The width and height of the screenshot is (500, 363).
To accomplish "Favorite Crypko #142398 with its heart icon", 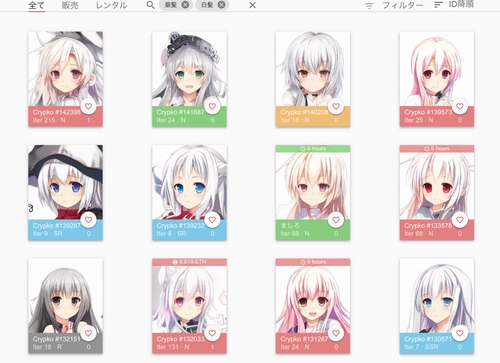I will coord(88,106).
